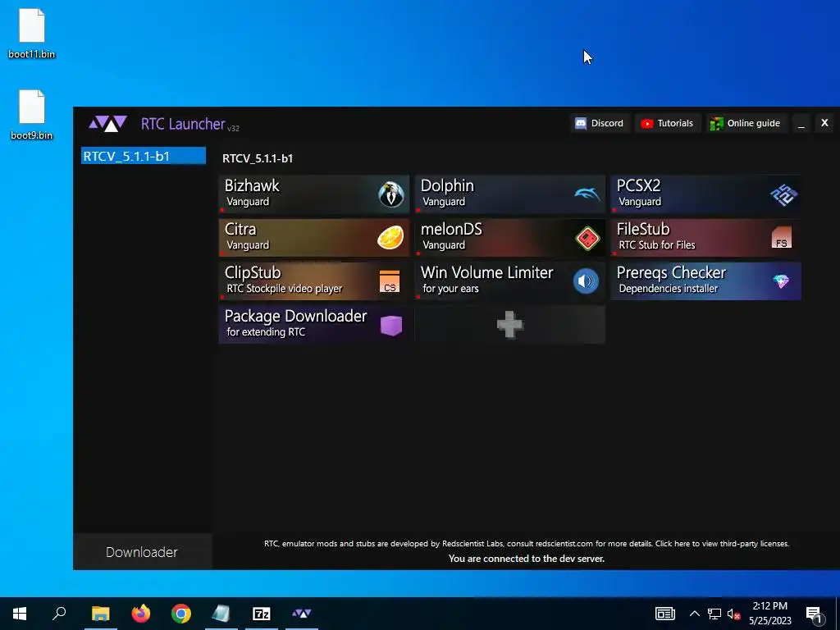
Task: Open Dolphin Vanguard via the dolphin icon
Action: click(587, 194)
